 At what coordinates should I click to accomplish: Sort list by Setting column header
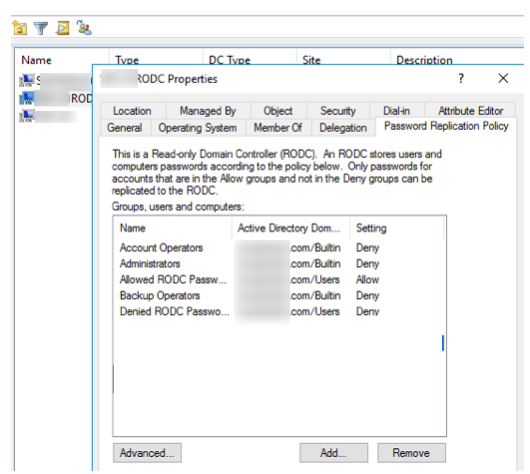(x=371, y=228)
